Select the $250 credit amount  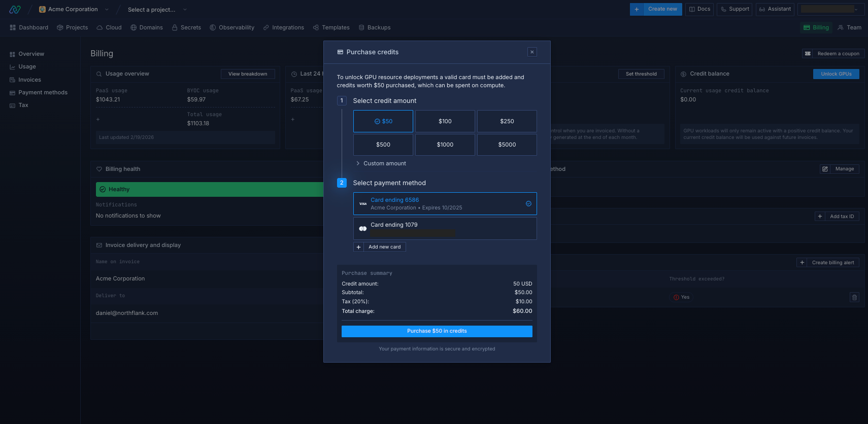click(x=507, y=121)
